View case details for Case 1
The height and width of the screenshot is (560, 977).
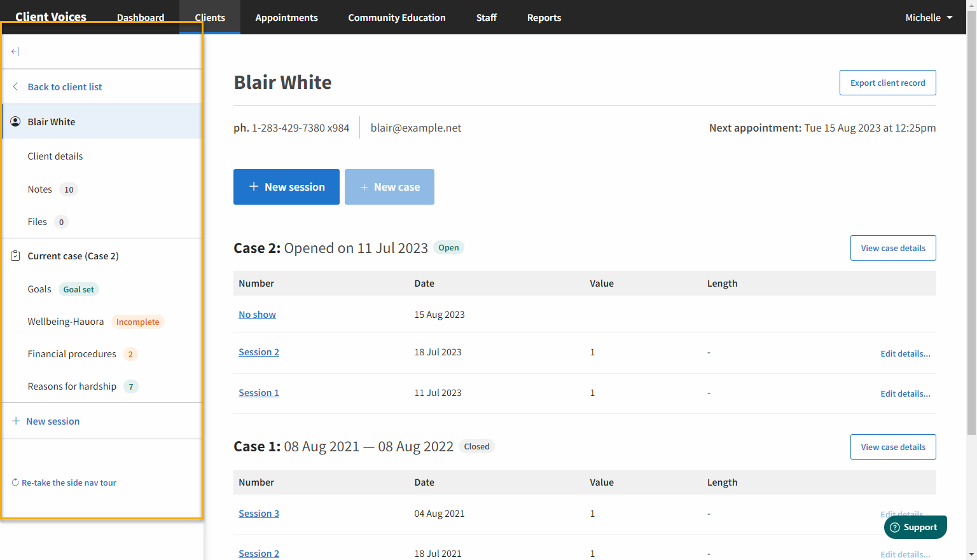click(x=893, y=447)
